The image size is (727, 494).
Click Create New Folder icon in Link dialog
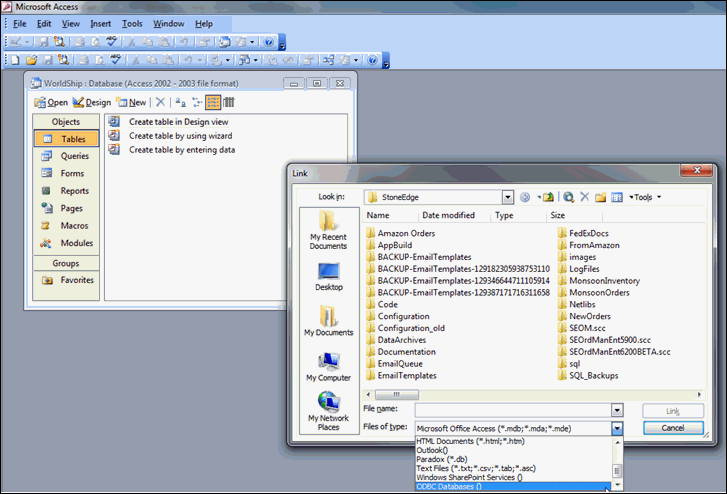[x=600, y=197]
